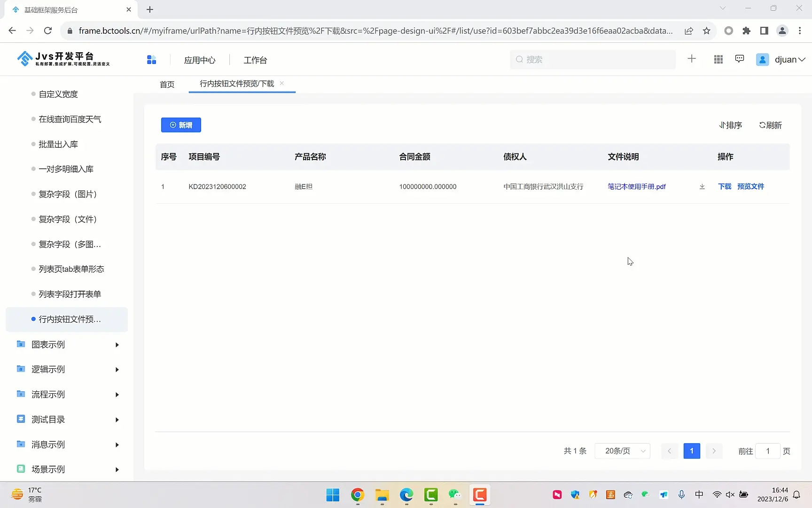Click the djuan user avatar icon
This screenshot has height=508, width=812.
click(x=762, y=59)
